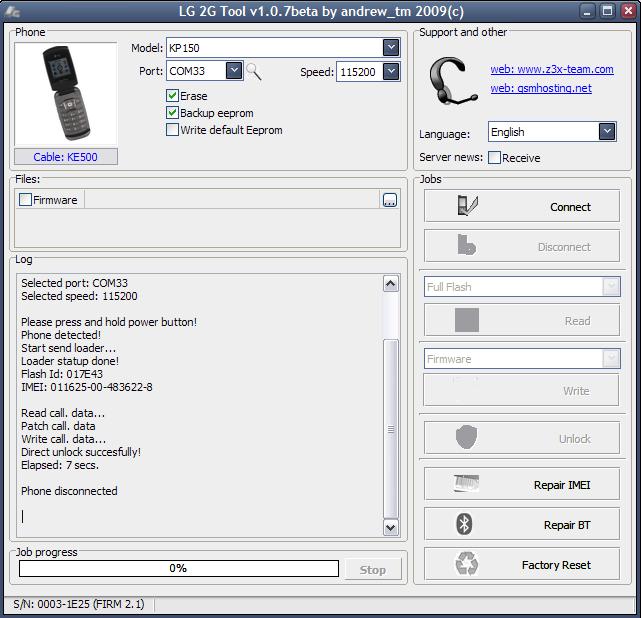Click the app icon in the title bar
The width and height of the screenshot is (641, 618).
(x=12, y=12)
